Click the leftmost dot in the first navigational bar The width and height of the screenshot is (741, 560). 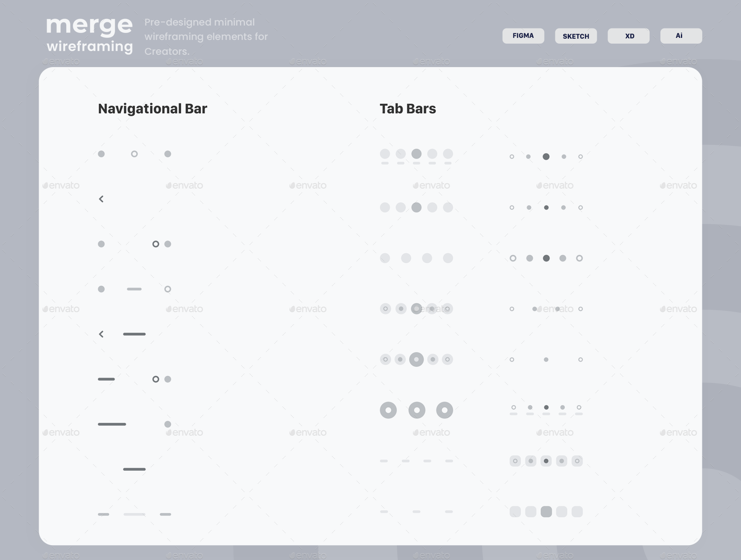pos(101,154)
